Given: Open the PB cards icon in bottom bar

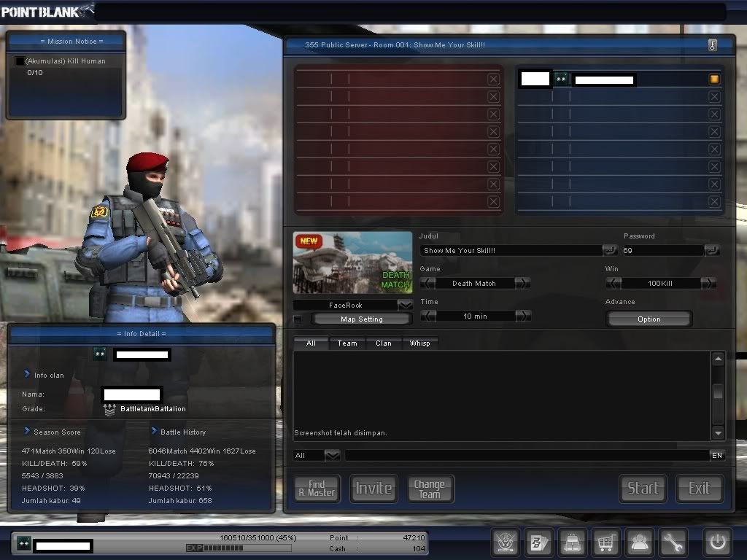Looking at the screenshot, I should 539,542.
